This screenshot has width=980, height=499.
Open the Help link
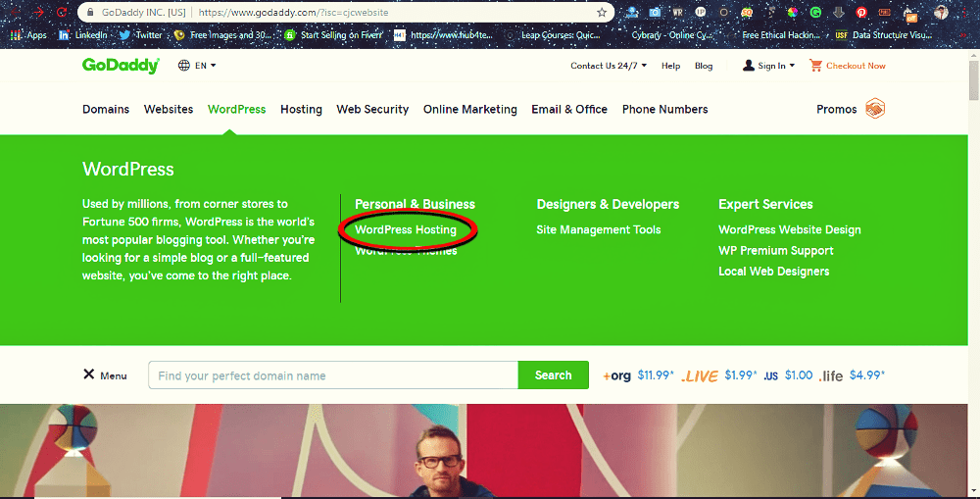click(x=670, y=66)
